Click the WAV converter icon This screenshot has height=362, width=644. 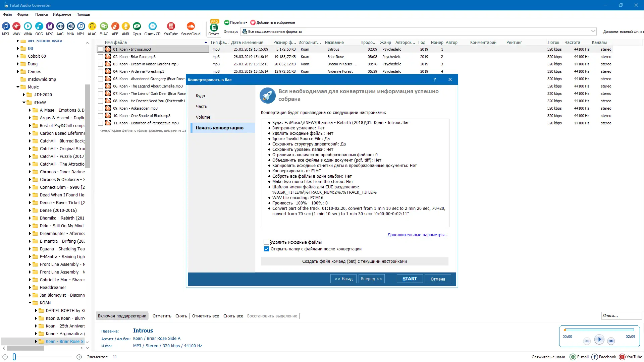click(x=16, y=27)
